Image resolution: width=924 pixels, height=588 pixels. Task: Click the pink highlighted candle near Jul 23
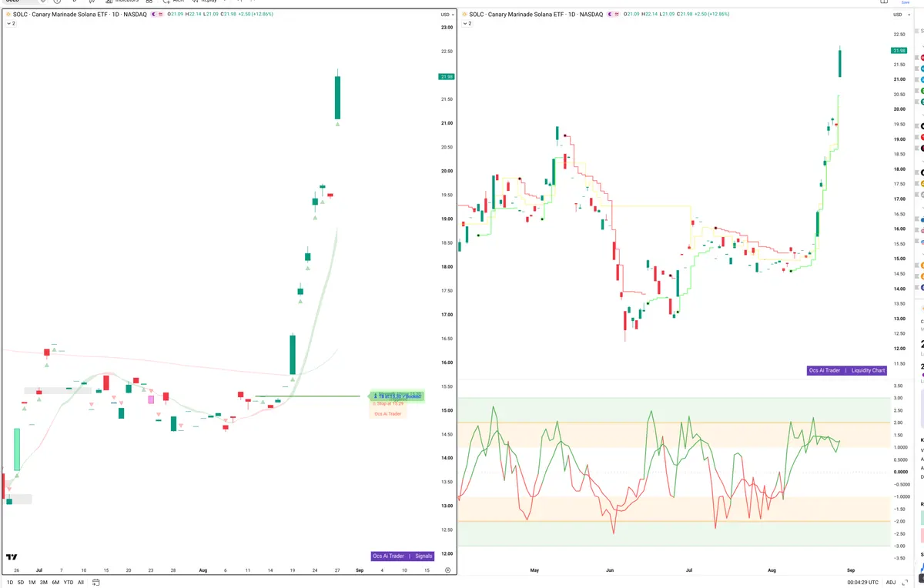click(152, 399)
